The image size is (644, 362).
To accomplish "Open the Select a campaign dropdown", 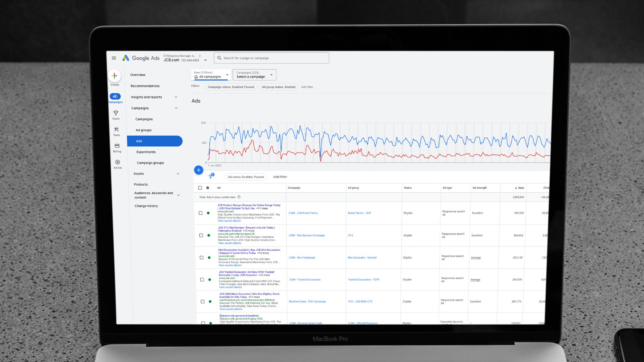I will (254, 75).
